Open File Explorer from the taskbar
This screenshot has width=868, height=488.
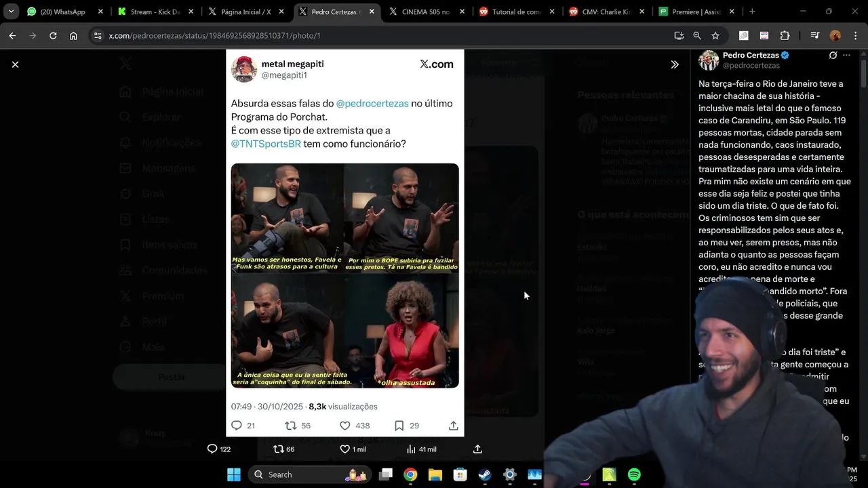point(435,474)
